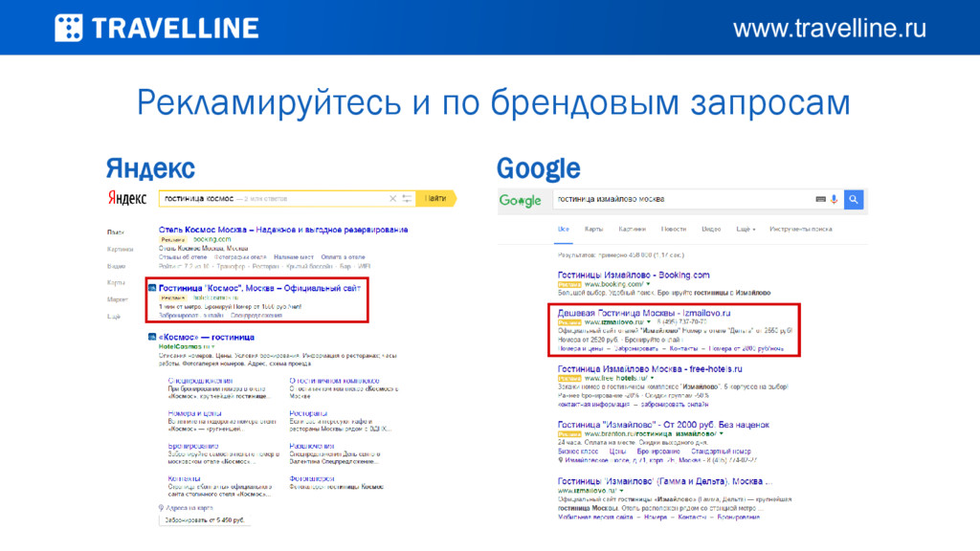Expand the Ещё dropdown in Google tabs

[746, 230]
